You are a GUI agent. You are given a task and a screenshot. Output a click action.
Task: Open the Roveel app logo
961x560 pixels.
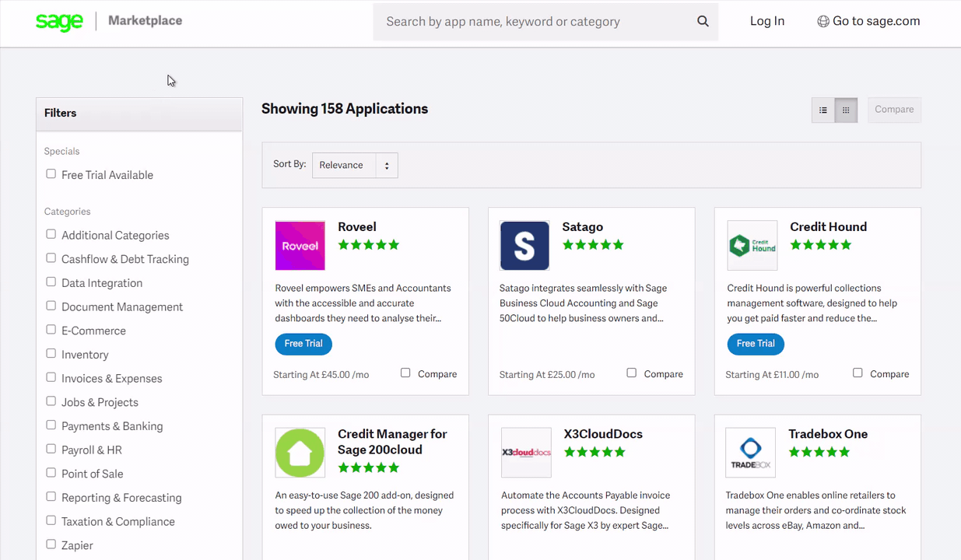300,246
